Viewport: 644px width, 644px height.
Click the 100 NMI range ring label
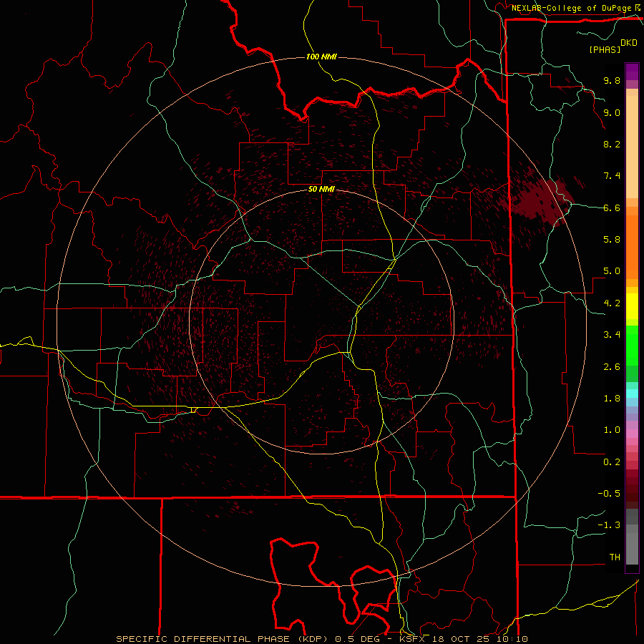[x=321, y=57]
